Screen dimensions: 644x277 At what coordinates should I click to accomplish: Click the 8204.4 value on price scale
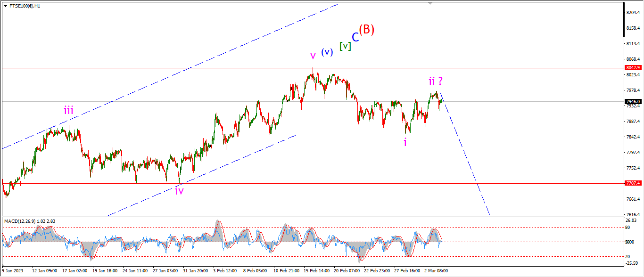(633, 13)
